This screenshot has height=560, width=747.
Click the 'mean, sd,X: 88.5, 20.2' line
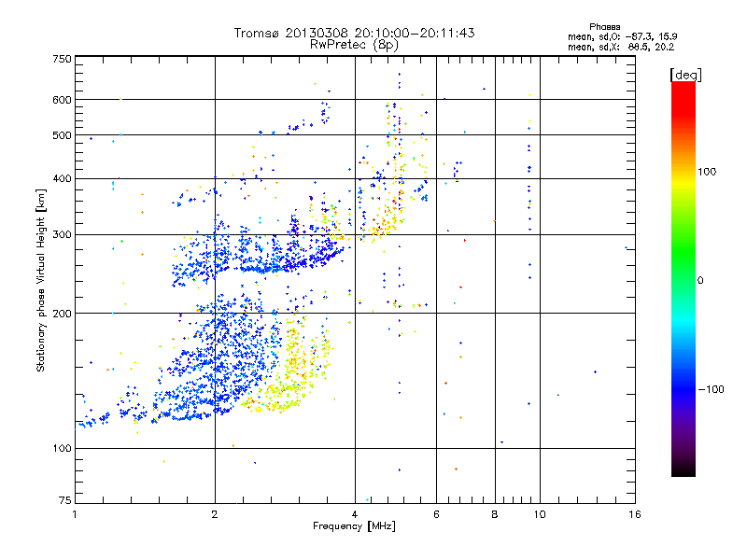621,48
